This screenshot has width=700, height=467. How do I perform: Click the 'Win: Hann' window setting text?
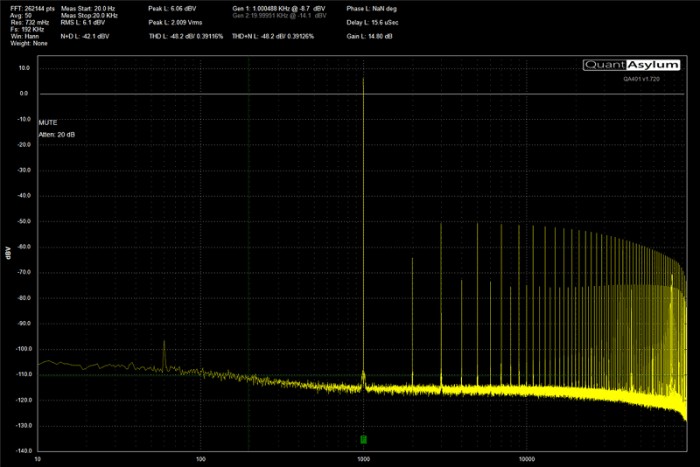25,37
